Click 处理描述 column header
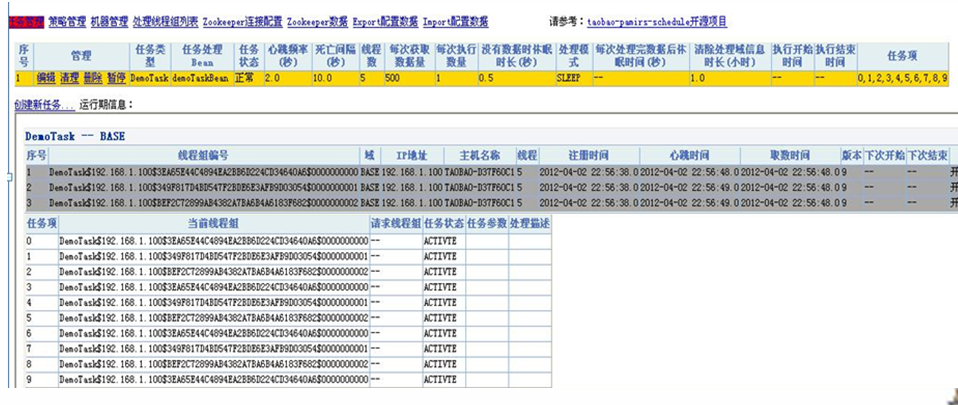The height and width of the screenshot is (405, 958). (x=530, y=224)
